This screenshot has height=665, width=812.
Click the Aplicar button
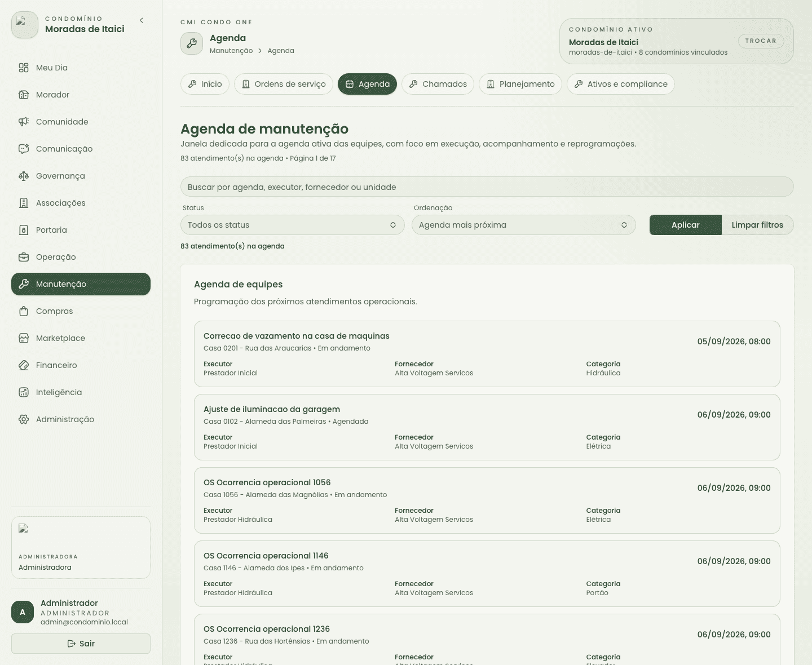pos(686,225)
